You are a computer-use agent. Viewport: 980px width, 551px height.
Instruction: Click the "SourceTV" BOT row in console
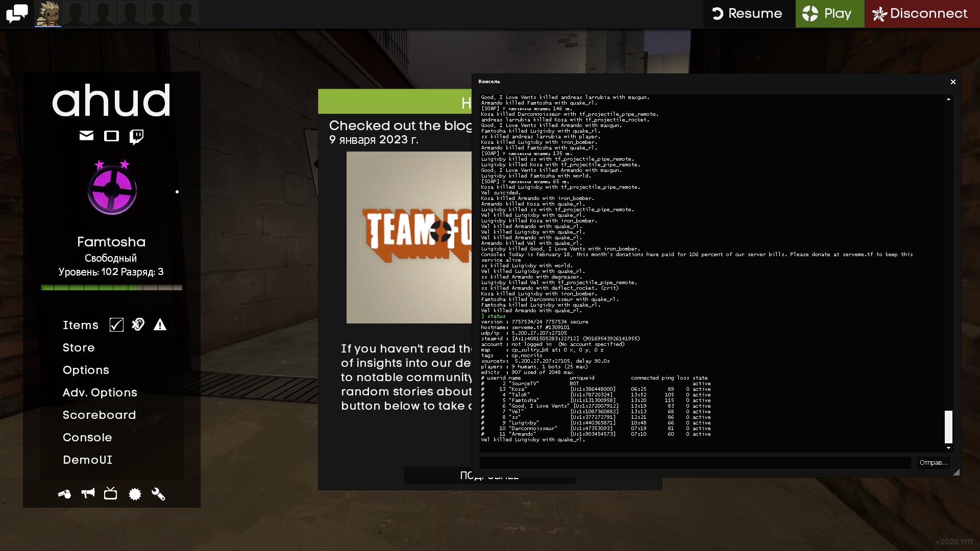coord(596,384)
